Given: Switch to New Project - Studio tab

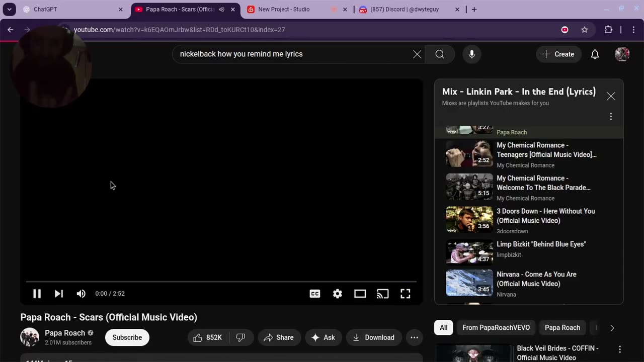Looking at the screenshot, I should click(297, 10).
